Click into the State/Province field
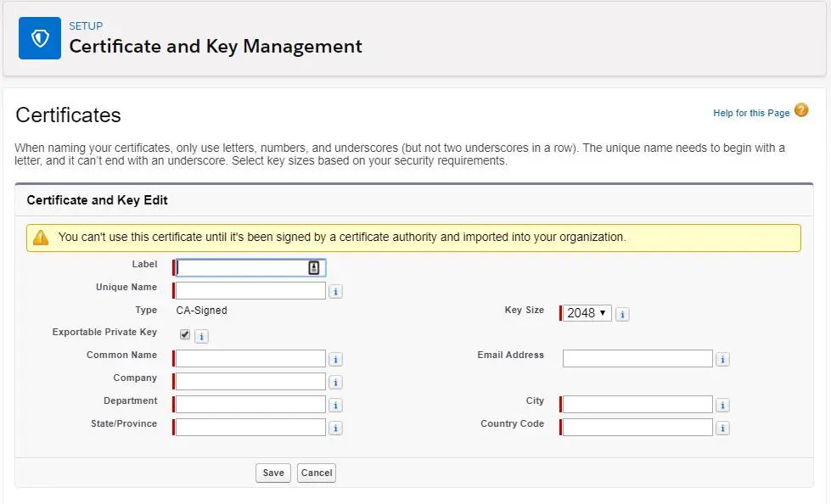Screen dimensions: 831x504 pyautogui.click(x=250, y=427)
